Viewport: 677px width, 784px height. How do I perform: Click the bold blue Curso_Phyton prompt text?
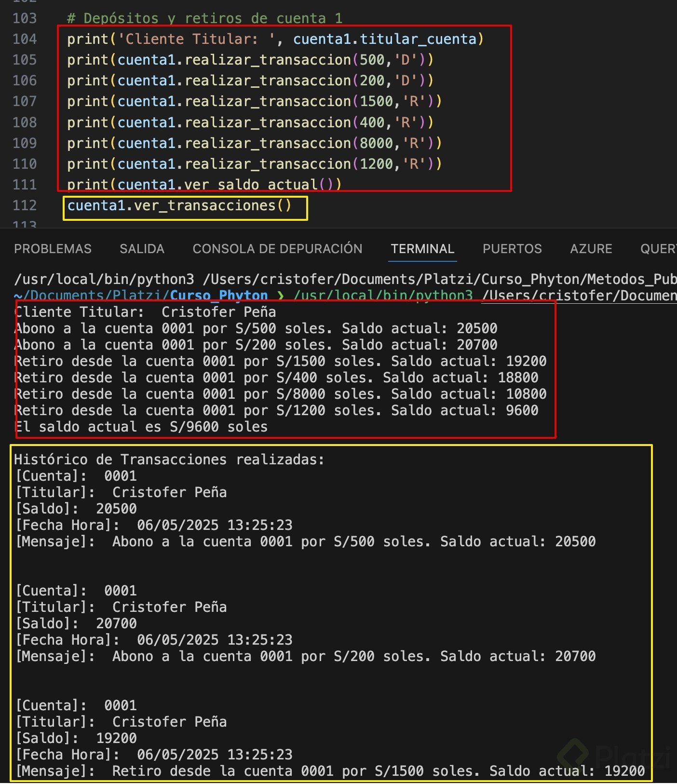pos(218,295)
